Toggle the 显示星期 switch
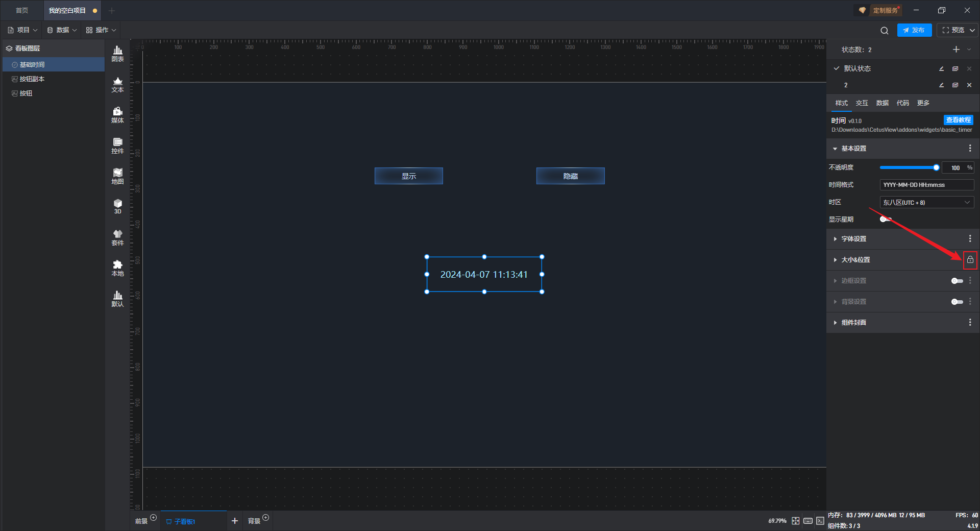This screenshot has height=531, width=980. click(886, 220)
